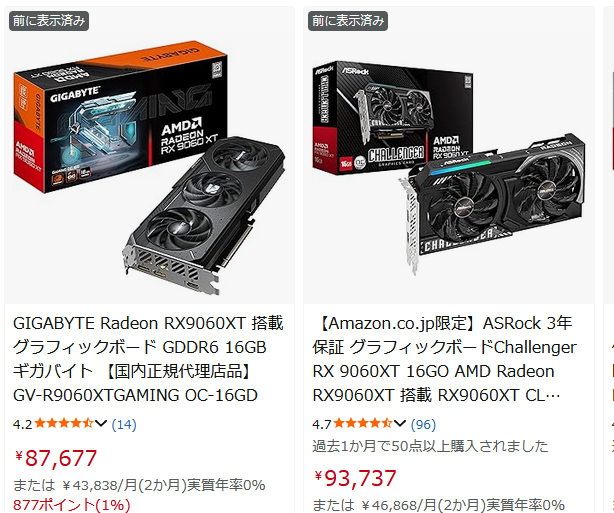Click the 4.2 rating number
Image resolution: width=614 pixels, height=513 pixels.
23,424
